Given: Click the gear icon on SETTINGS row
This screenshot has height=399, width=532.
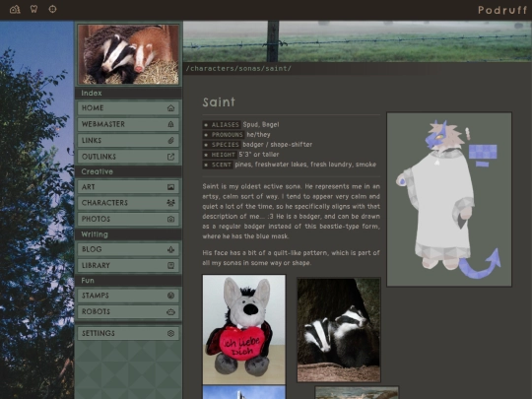Looking at the screenshot, I should [x=170, y=333].
